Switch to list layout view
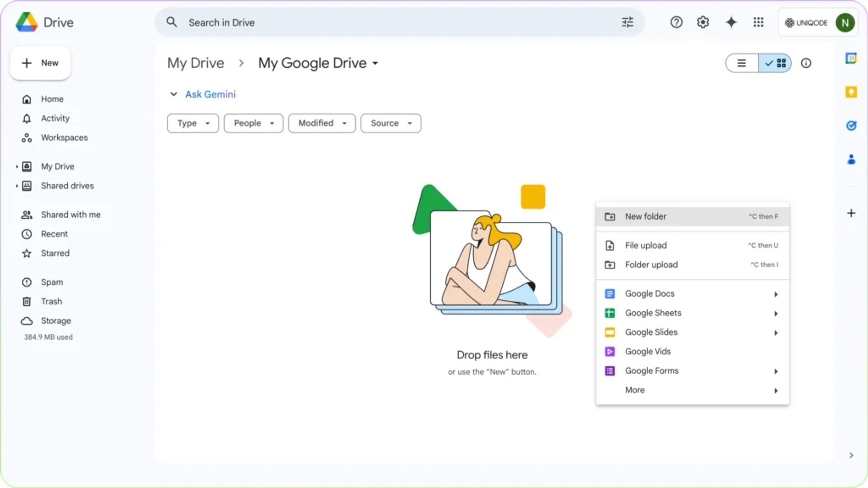Image resolution: width=868 pixels, height=488 pixels. coord(742,63)
